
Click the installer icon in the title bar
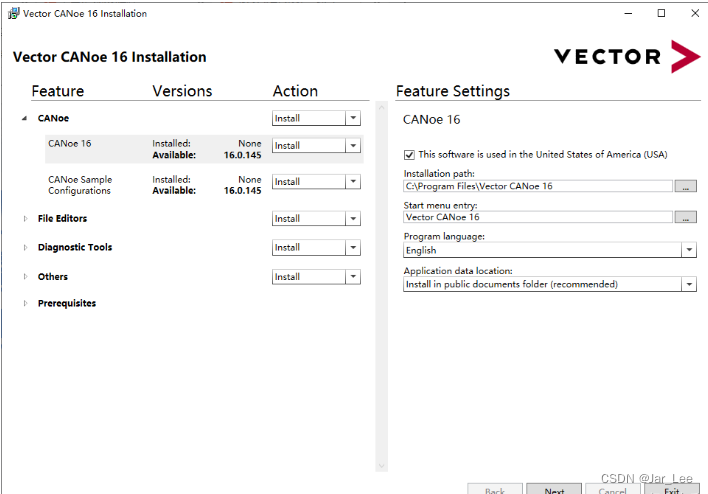(14, 14)
